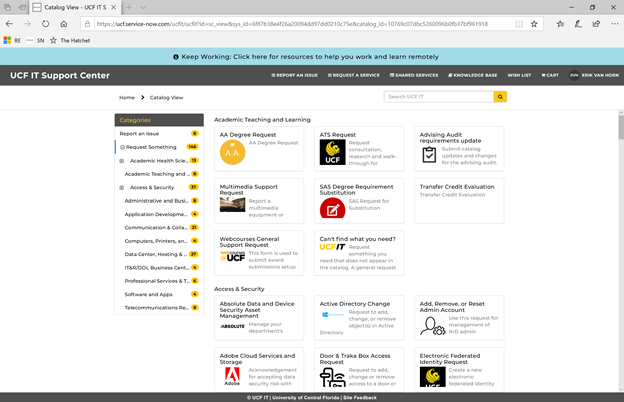The width and height of the screenshot is (624, 402).
Task: Open the RE bookmark
Action: pos(12,41)
